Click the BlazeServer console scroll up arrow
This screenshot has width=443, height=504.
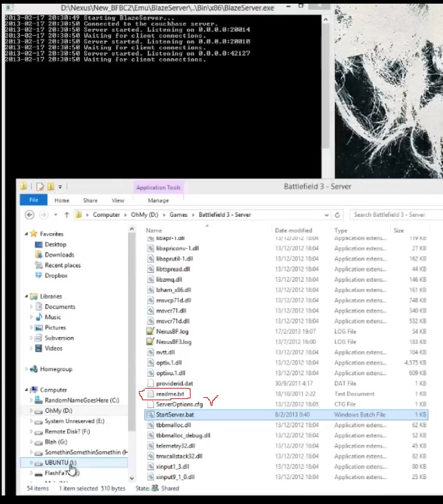click(x=325, y=19)
